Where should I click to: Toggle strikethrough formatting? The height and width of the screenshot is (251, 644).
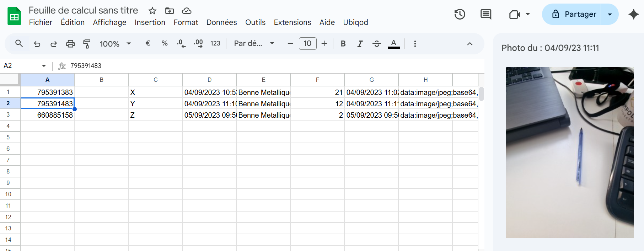376,44
